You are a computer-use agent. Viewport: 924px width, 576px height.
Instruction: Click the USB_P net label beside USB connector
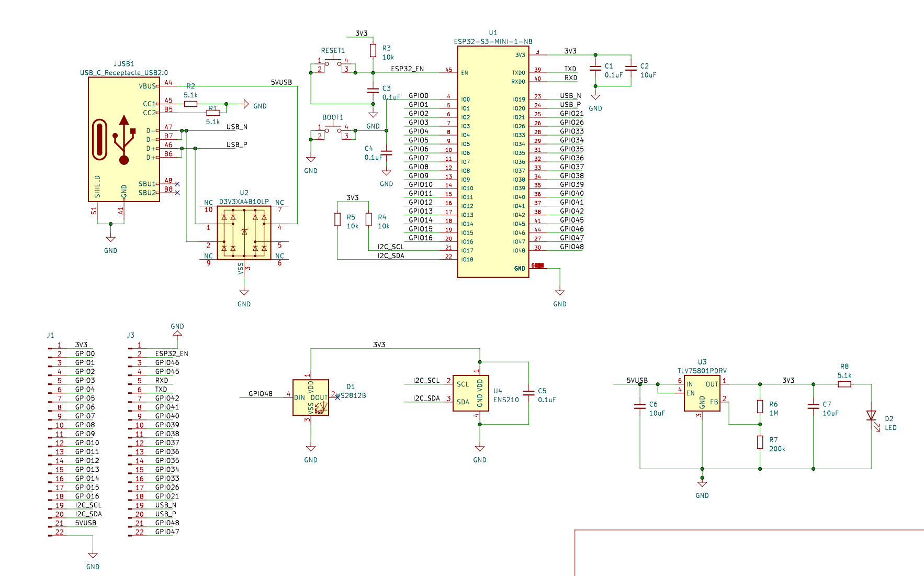point(237,145)
